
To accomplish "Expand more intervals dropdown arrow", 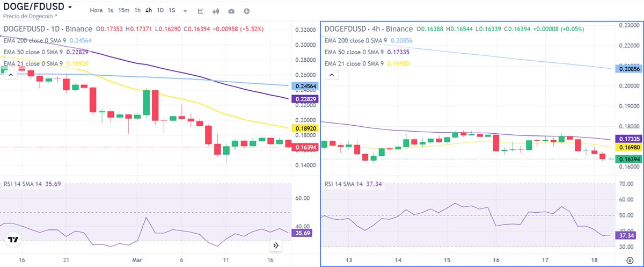I will [185, 11].
